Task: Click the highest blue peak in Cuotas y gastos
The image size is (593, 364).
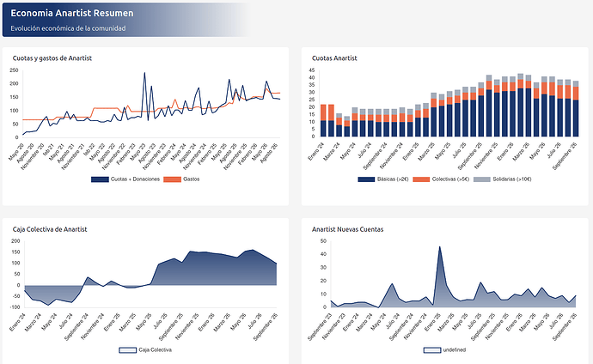Action: pyautogui.click(x=144, y=73)
